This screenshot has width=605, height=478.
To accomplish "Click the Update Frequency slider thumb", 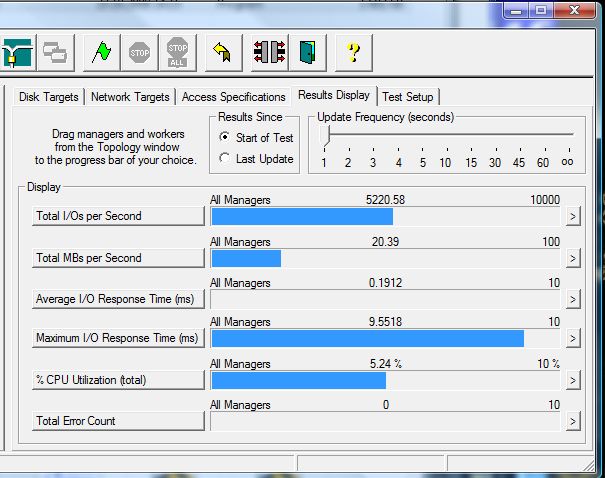I will 325,135.
